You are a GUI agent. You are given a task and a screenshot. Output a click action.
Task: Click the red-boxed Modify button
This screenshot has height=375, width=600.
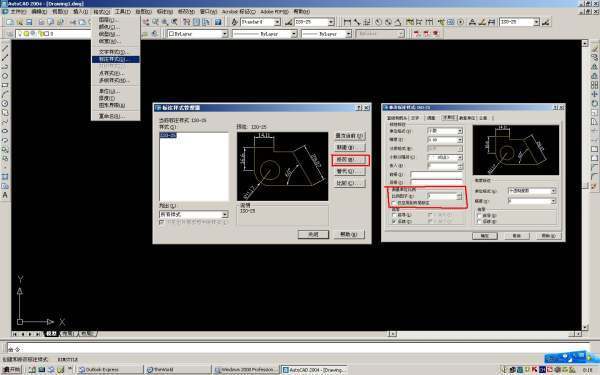point(350,160)
